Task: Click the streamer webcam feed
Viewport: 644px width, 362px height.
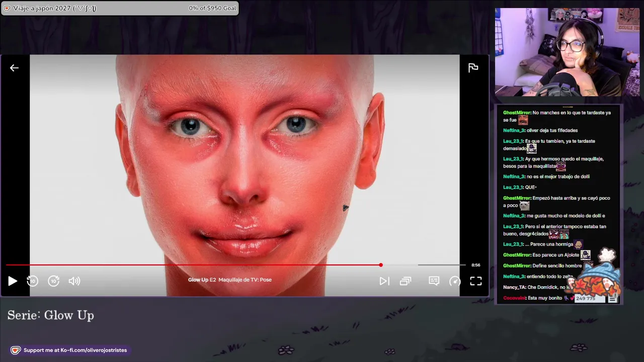Action: pos(567,52)
